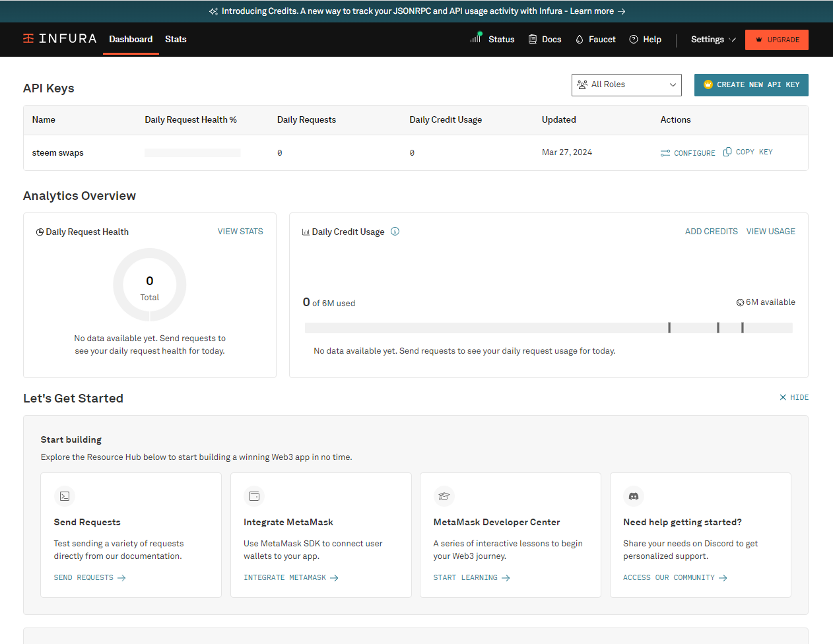Click the steem swaps request health bar
This screenshot has height=644, width=833.
193,153
